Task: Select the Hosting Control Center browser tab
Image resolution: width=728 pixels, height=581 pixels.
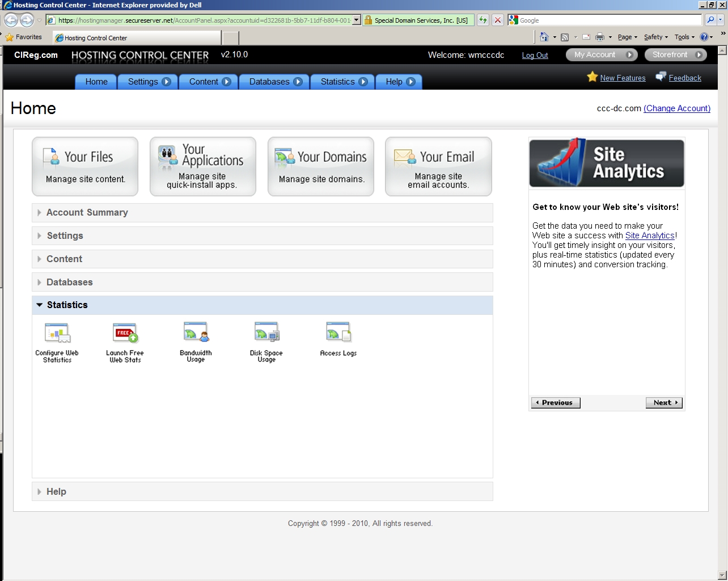Action: point(137,38)
